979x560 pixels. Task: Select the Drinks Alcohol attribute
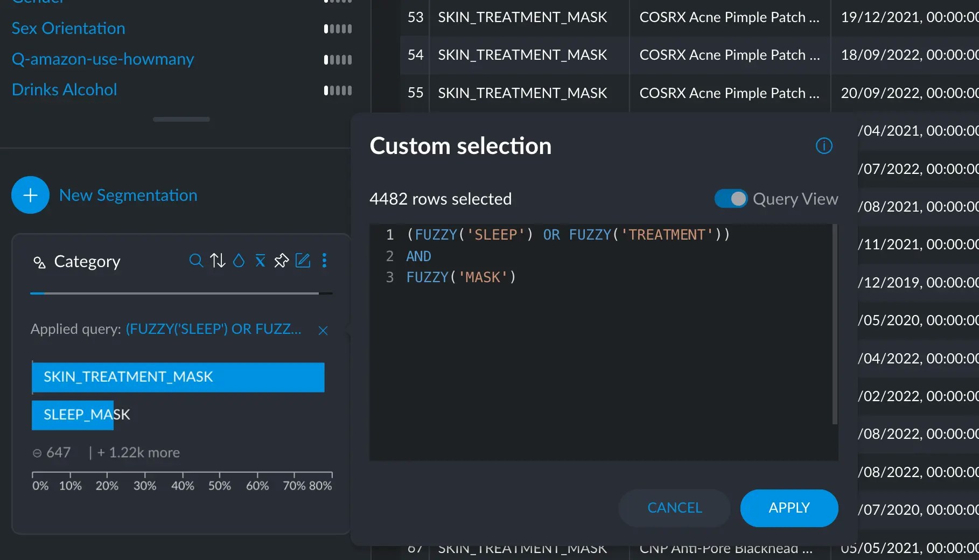(64, 89)
